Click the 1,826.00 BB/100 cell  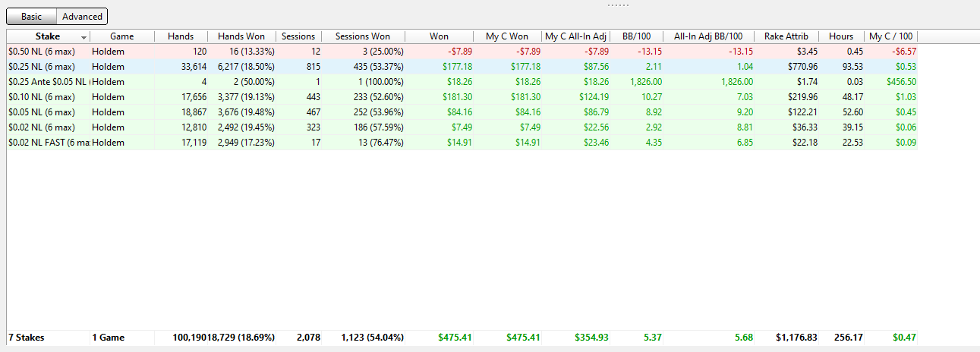(x=638, y=82)
